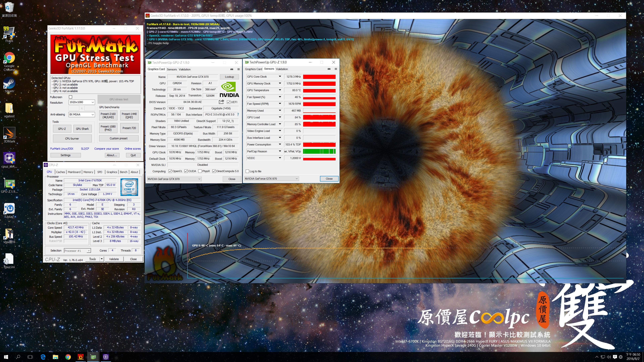
Task: Click the FurMark Settings button
Action: tap(66, 155)
